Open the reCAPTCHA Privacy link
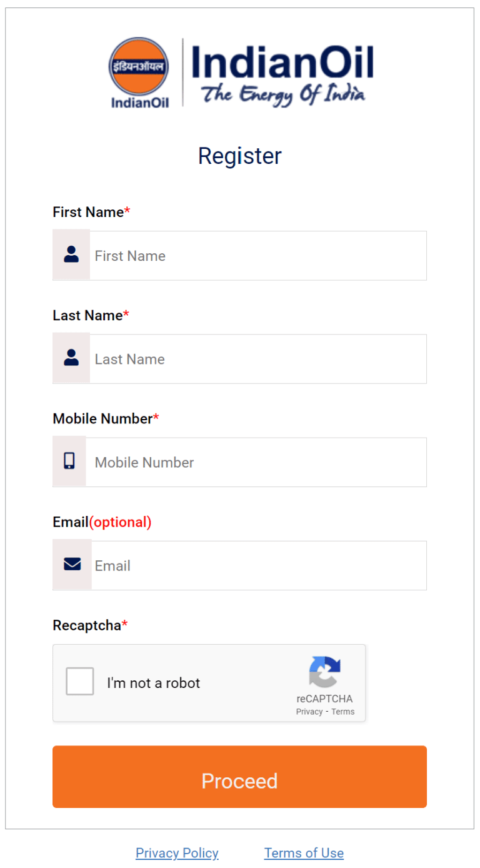Screen dimensions: 480x868 pyautogui.click(x=309, y=711)
